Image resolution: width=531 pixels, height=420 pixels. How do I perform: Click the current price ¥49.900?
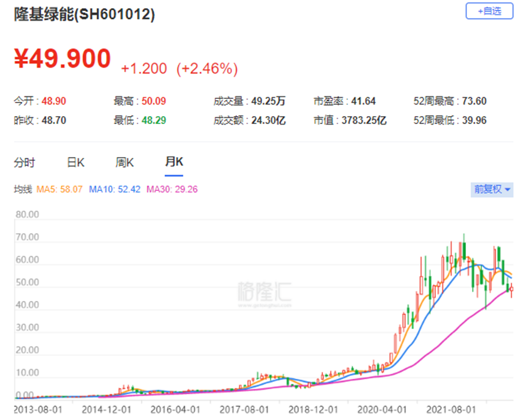pos(61,58)
